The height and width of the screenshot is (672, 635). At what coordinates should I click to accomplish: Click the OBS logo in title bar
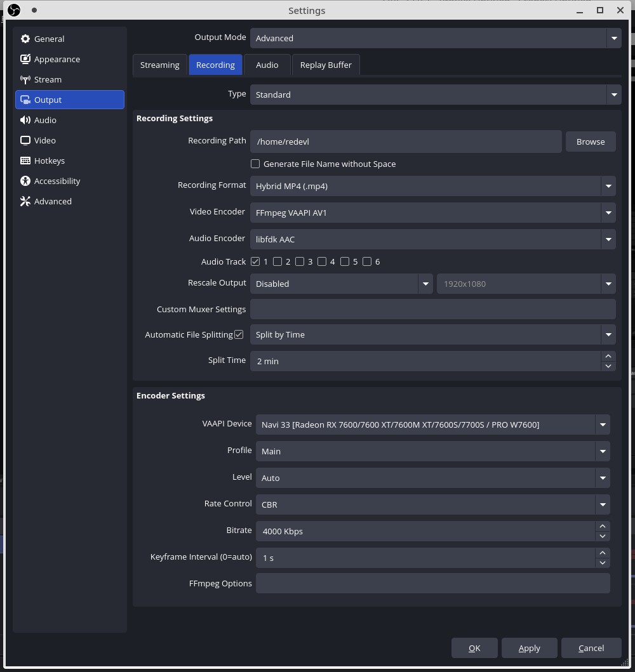pyautogui.click(x=14, y=10)
